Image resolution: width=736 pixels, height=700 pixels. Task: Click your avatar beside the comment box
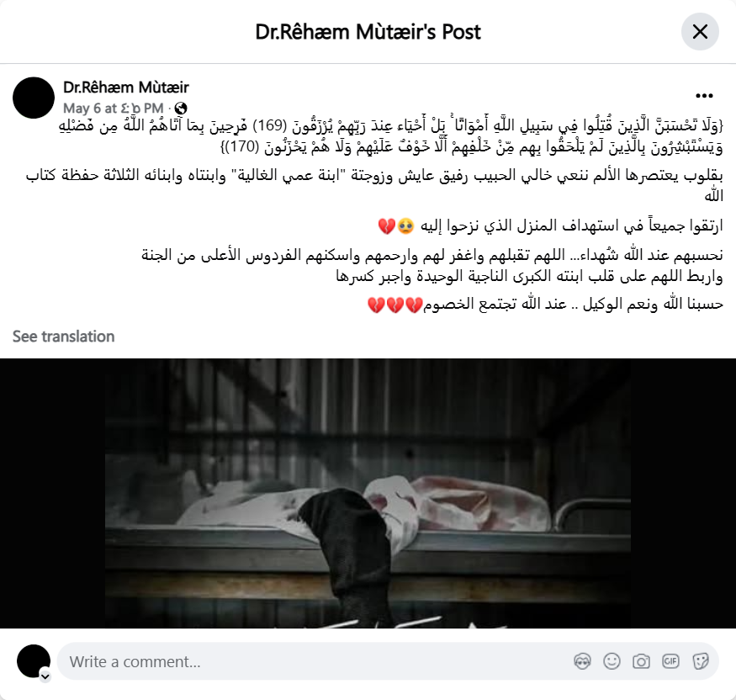click(x=34, y=661)
